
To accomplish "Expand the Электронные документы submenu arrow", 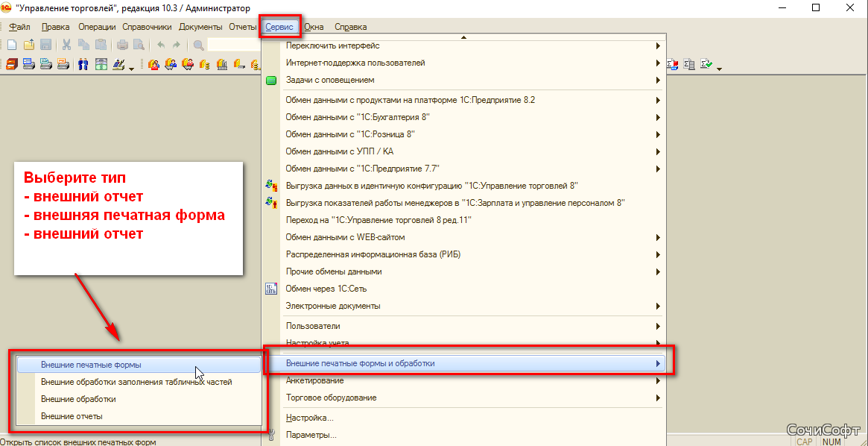I will click(x=658, y=306).
